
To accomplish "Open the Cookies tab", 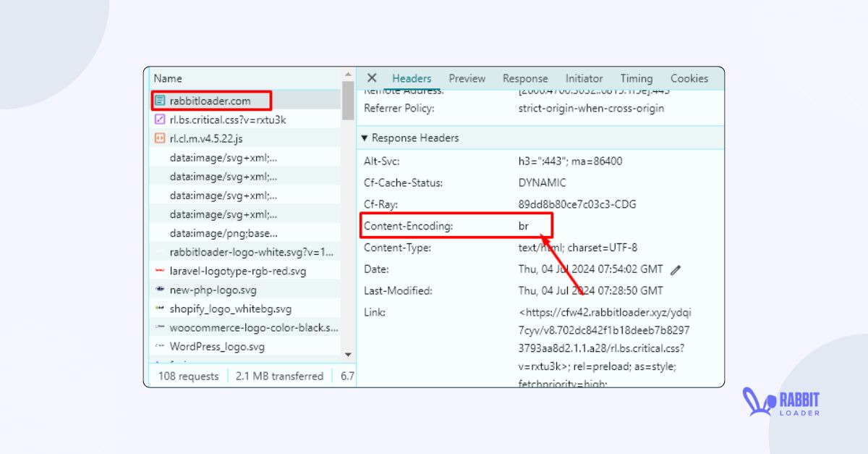I will coord(689,78).
